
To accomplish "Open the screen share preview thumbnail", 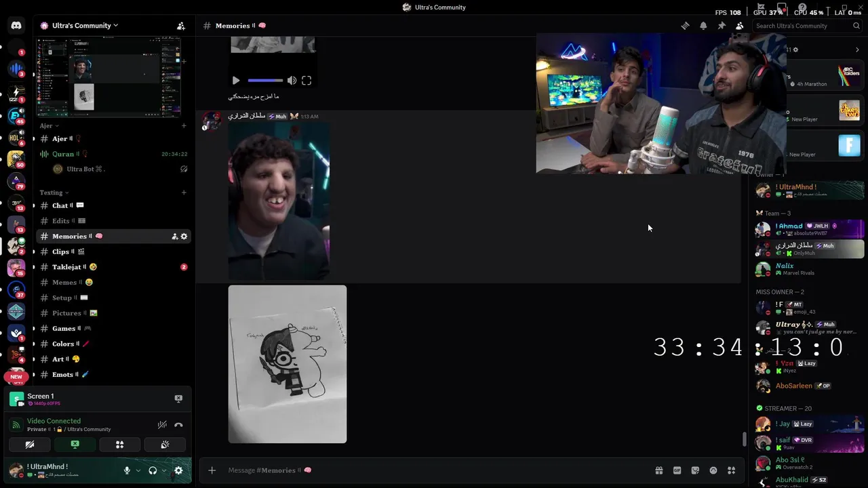I will pos(108,78).
